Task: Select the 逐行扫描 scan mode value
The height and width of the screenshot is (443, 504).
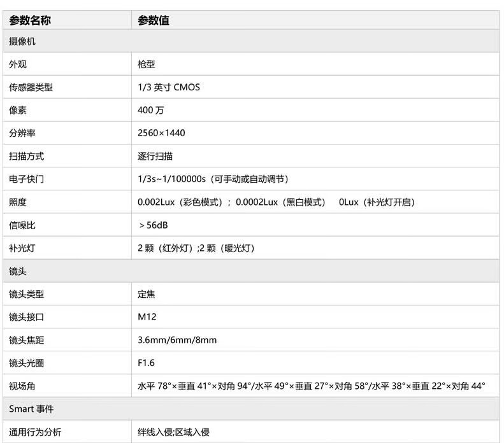Action: (x=155, y=156)
